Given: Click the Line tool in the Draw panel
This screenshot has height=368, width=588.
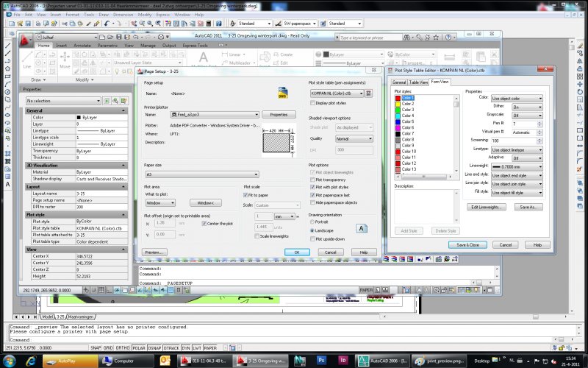Looking at the screenshot, I should point(26,61).
